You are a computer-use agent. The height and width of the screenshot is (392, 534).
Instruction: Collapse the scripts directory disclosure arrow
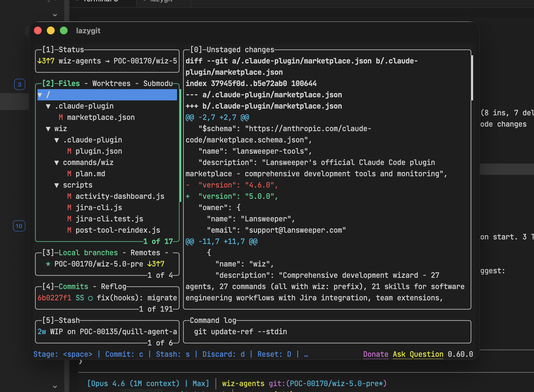(x=57, y=185)
